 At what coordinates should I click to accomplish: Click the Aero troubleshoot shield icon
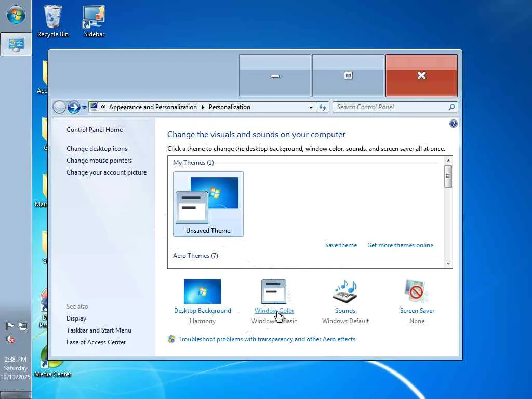pos(171,339)
